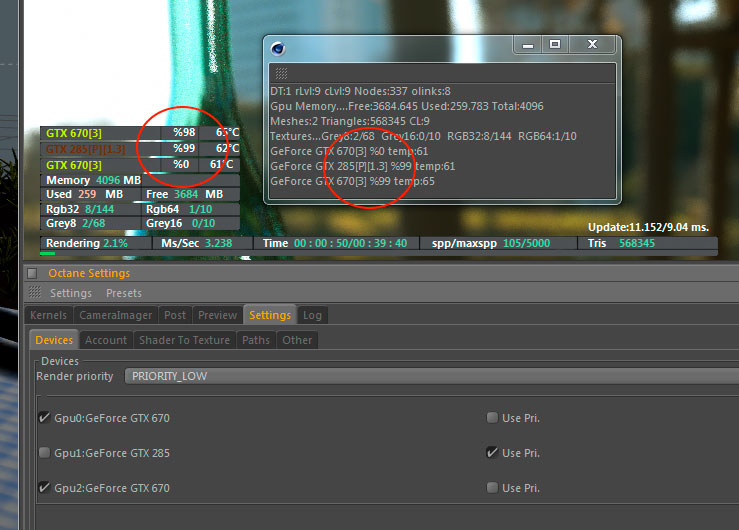Click the Used 259 MB value
The height and width of the screenshot is (530, 739).
(x=84, y=194)
